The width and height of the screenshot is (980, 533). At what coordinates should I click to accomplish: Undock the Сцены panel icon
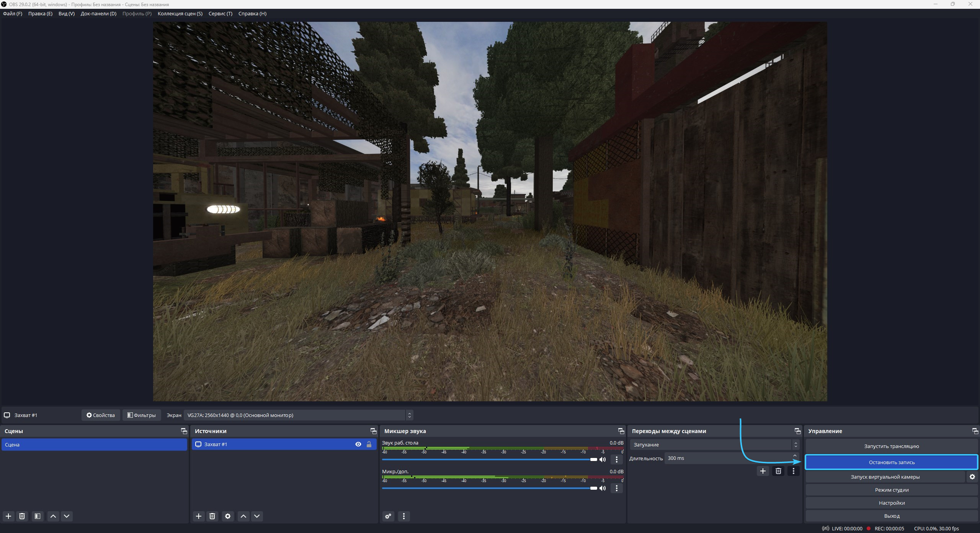coord(184,431)
